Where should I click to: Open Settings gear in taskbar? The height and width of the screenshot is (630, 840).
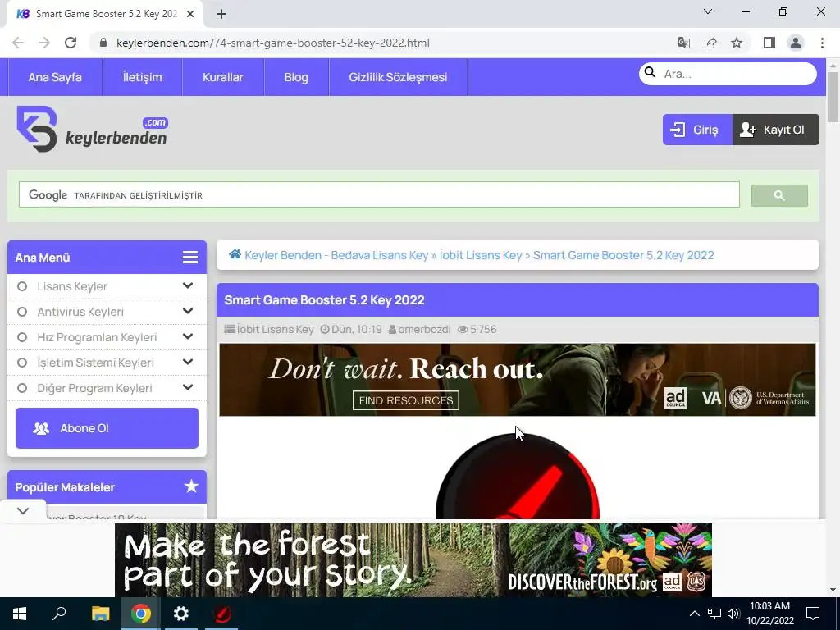point(181,614)
